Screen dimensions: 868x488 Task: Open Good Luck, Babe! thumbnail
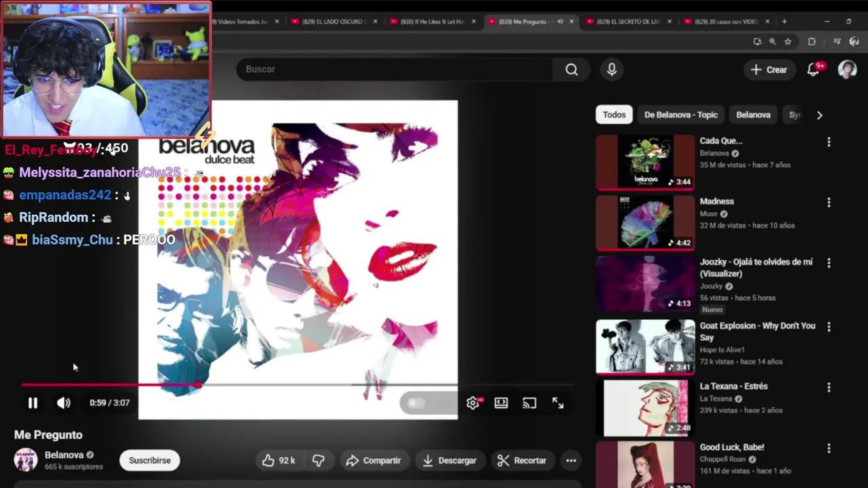pyautogui.click(x=646, y=464)
